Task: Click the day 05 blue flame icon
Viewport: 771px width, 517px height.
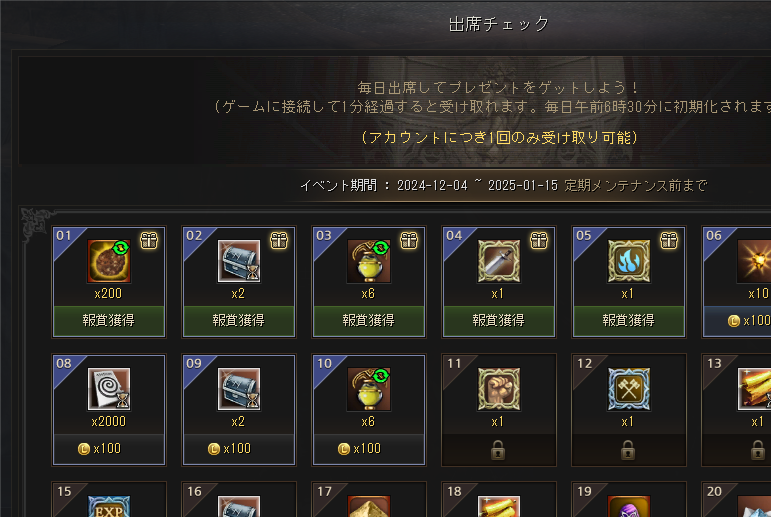Action: 629,261
